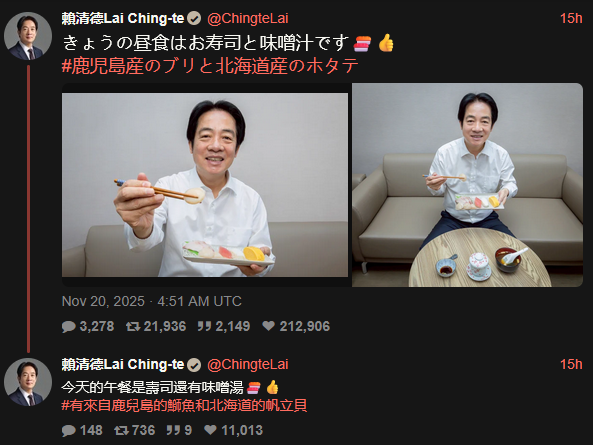Click verified badge beside first tweet author name

pos(194,18)
